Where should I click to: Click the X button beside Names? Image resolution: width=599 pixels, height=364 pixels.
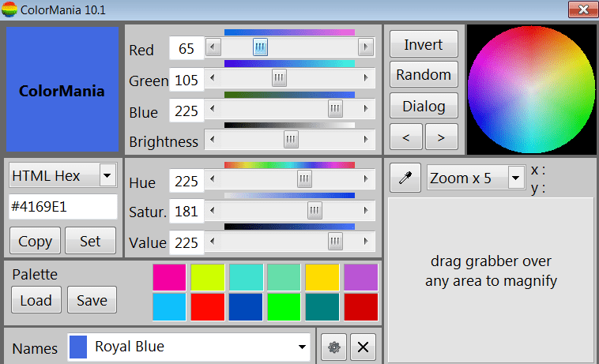tap(363, 347)
